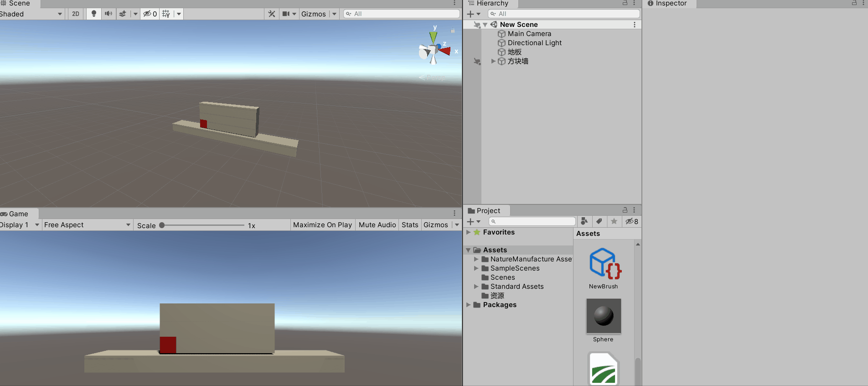
Task: Open Free Aspect dropdown
Action: (x=87, y=224)
